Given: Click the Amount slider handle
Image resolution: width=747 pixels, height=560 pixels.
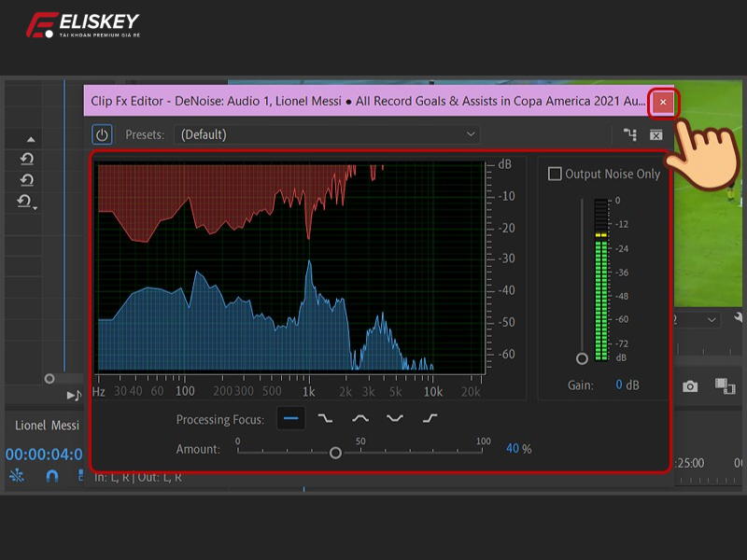Looking at the screenshot, I should (x=335, y=453).
